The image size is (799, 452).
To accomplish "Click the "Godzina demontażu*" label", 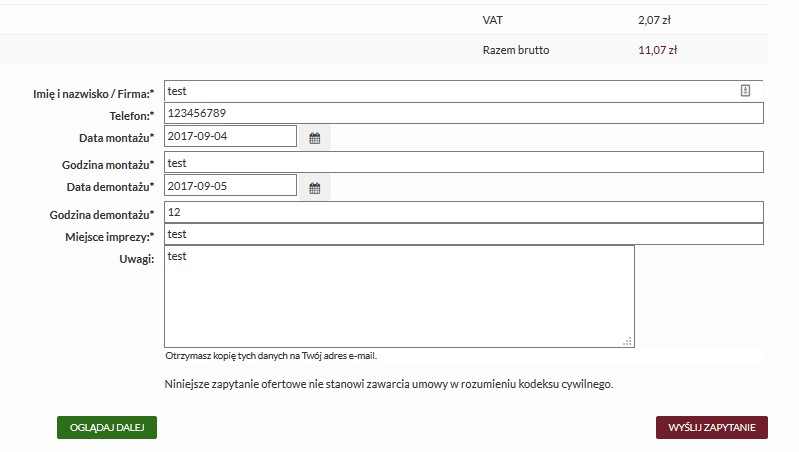I will [x=102, y=215].
